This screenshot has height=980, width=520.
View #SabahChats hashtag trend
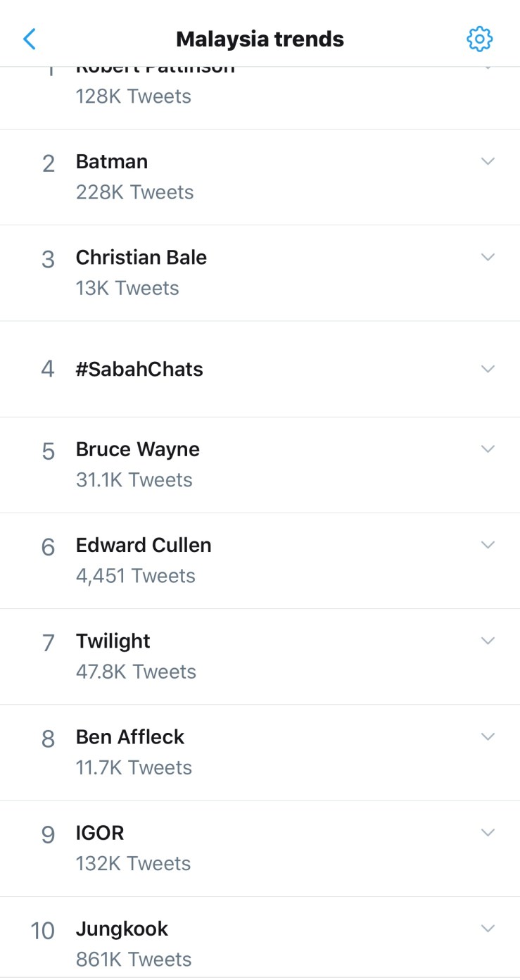[139, 370]
